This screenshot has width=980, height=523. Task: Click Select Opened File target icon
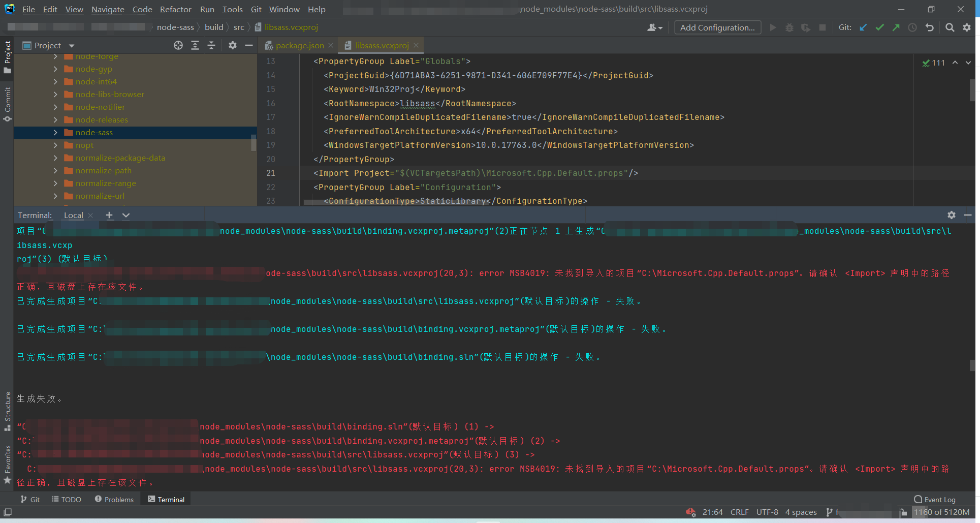click(x=178, y=45)
